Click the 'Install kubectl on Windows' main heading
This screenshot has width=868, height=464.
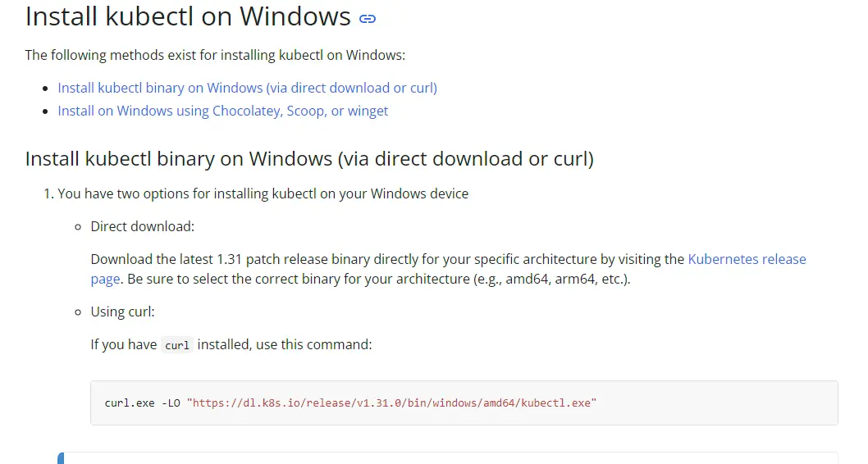coord(188,16)
